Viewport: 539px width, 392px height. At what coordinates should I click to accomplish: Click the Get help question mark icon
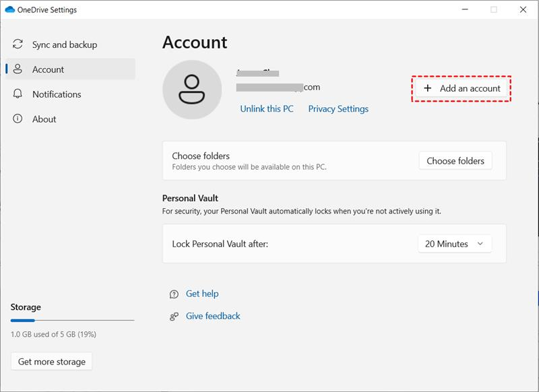(x=174, y=294)
